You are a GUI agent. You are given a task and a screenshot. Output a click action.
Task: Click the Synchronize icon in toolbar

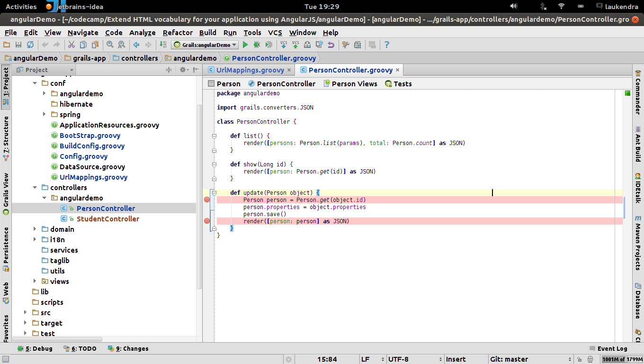click(30, 45)
